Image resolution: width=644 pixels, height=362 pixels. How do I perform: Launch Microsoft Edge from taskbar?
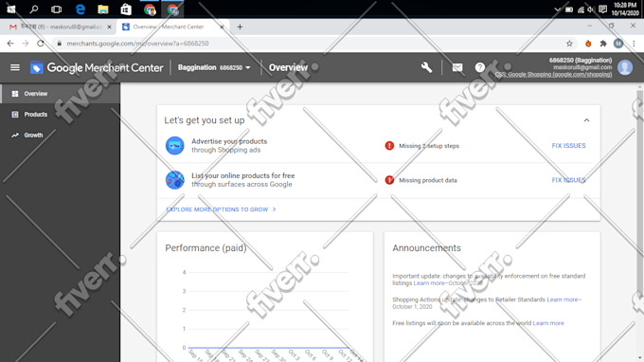coord(80,9)
